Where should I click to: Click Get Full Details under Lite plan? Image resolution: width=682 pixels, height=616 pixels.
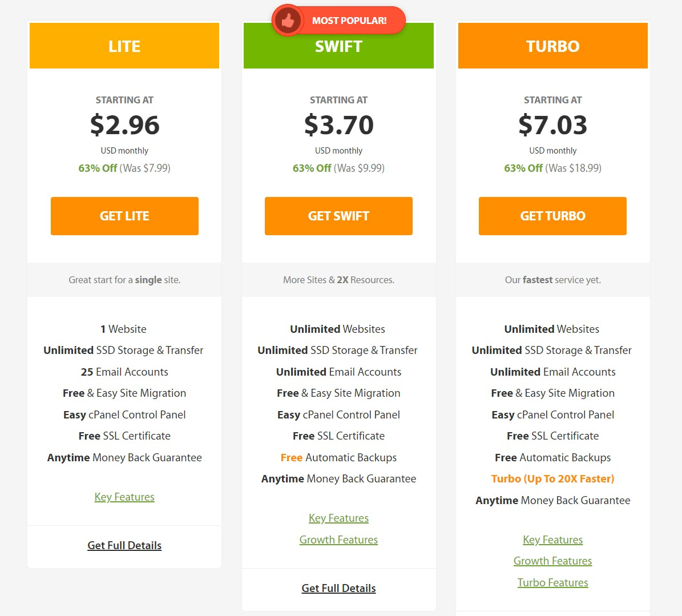(x=124, y=545)
